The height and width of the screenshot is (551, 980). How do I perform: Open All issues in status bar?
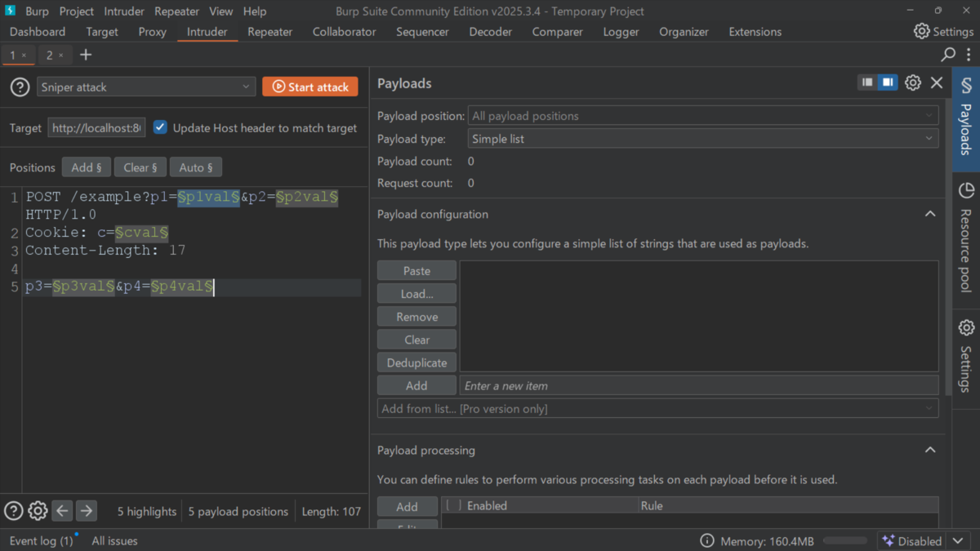114,541
